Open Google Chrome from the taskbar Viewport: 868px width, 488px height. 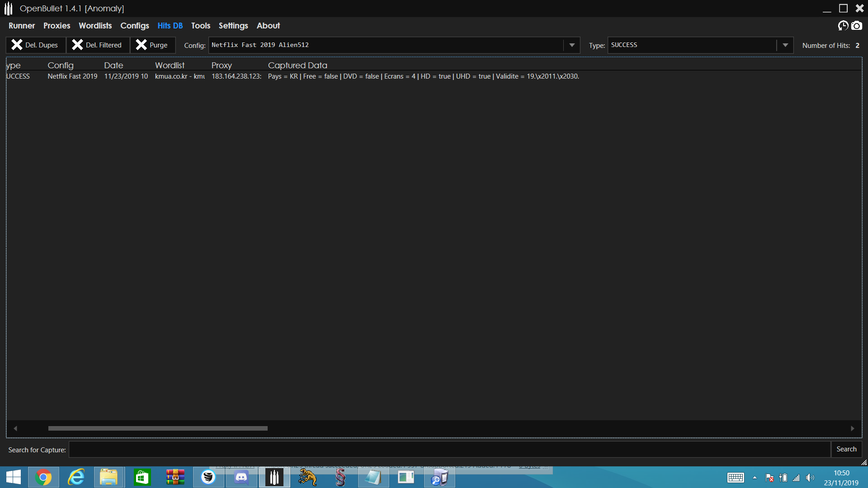(x=43, y=477)
